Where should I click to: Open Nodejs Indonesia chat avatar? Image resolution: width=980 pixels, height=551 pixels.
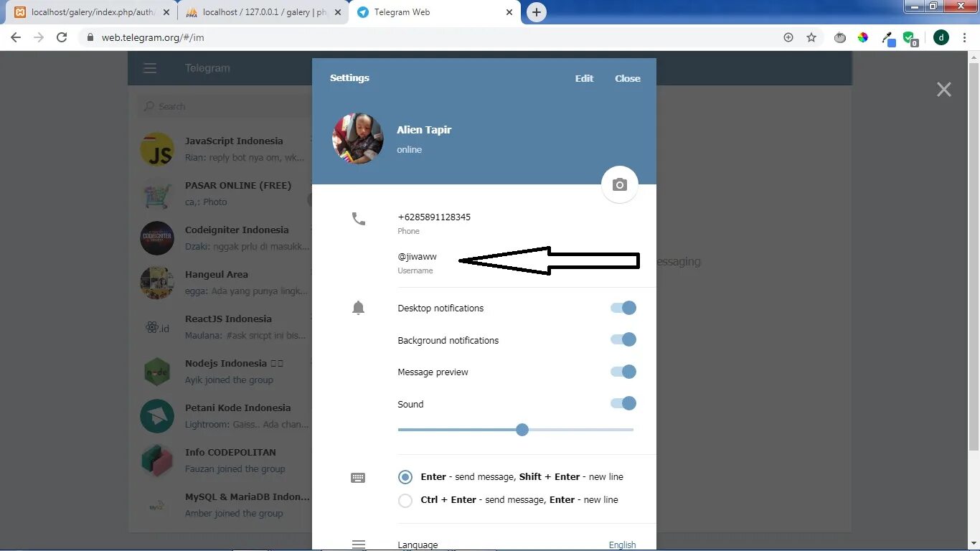pos(157,372)
